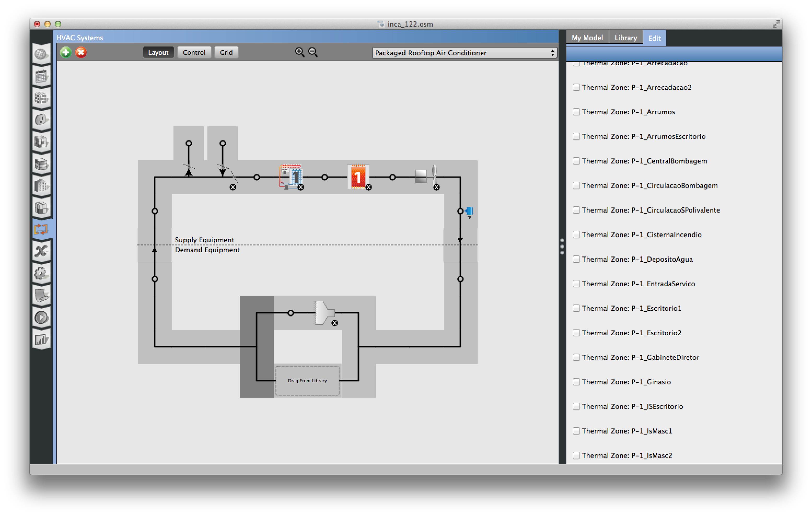The height and width of the screenshot is (516, 812).
Task: Open the Loads outlet tab in sidebar
Action: [41, 120]
